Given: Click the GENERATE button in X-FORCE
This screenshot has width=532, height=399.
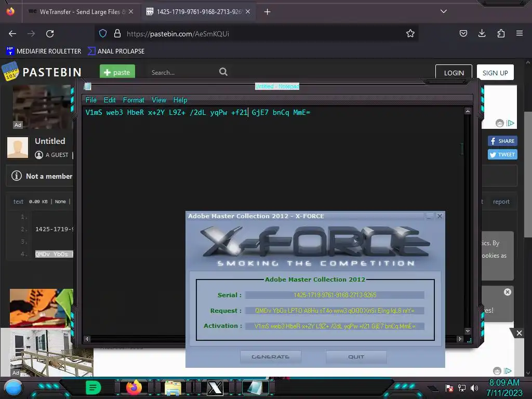Looking at the screenshot, I should tap(270, 357).
